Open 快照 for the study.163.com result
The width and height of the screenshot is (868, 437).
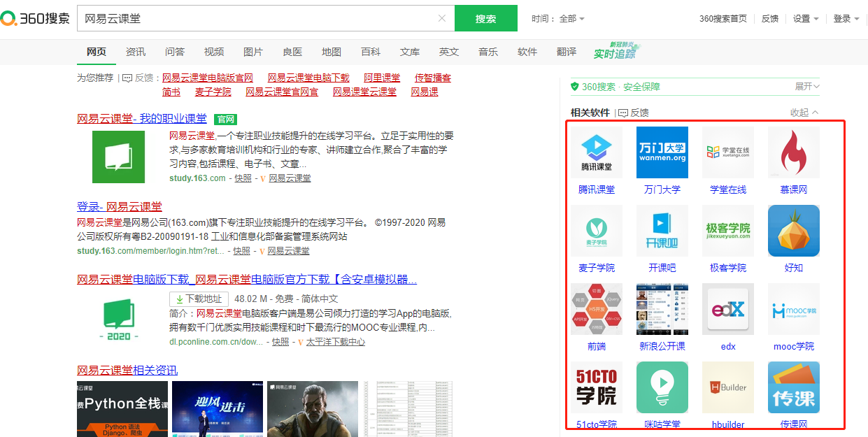(x=243, y=178)
